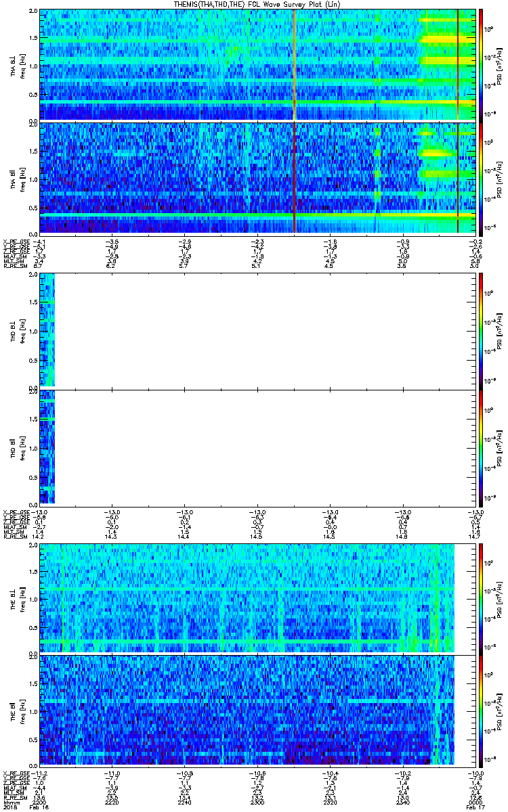This screenshot has height=812, width=508.
Task: Click the 2015 year label
Action: tap(9, 808)
